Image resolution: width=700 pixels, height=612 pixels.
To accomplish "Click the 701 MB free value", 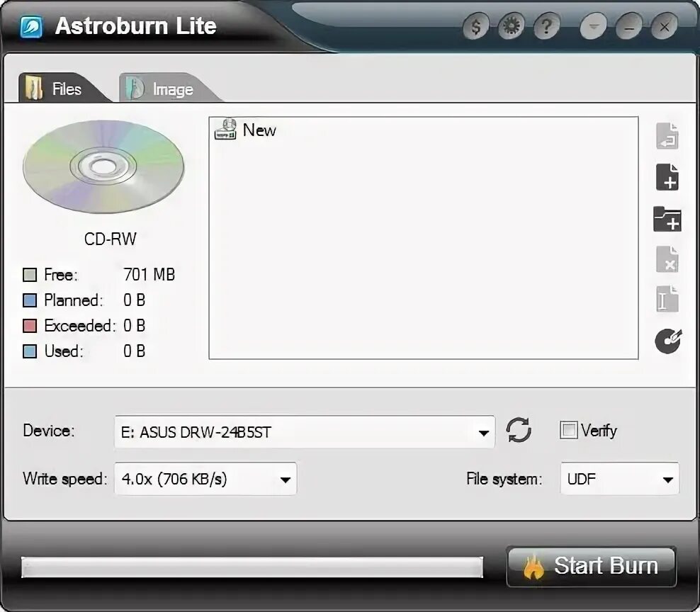I will [x=149, y=275].
